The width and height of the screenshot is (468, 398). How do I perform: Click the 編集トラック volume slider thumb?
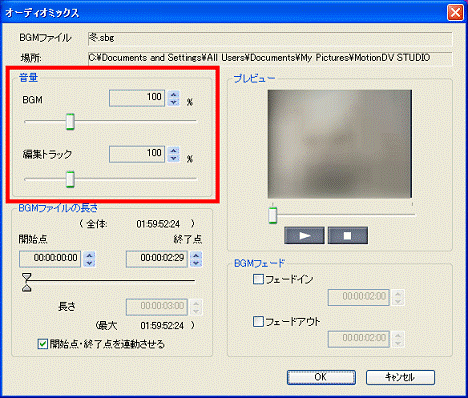coord(70,179)
